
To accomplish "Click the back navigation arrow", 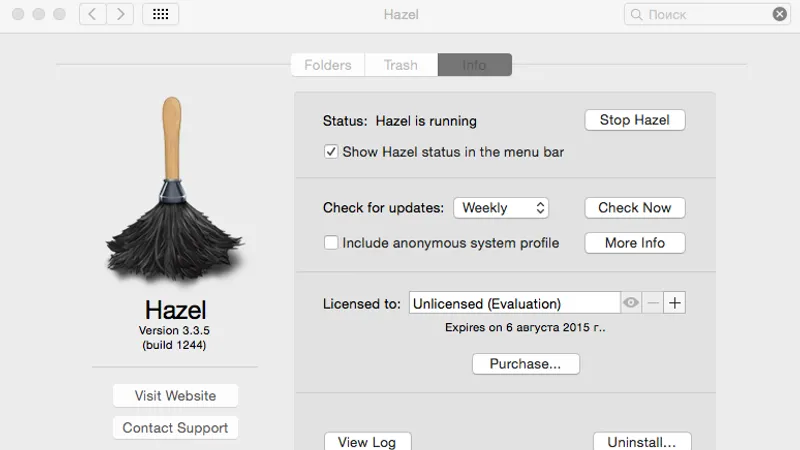I will pyautogui.click(x=93, y=14).
